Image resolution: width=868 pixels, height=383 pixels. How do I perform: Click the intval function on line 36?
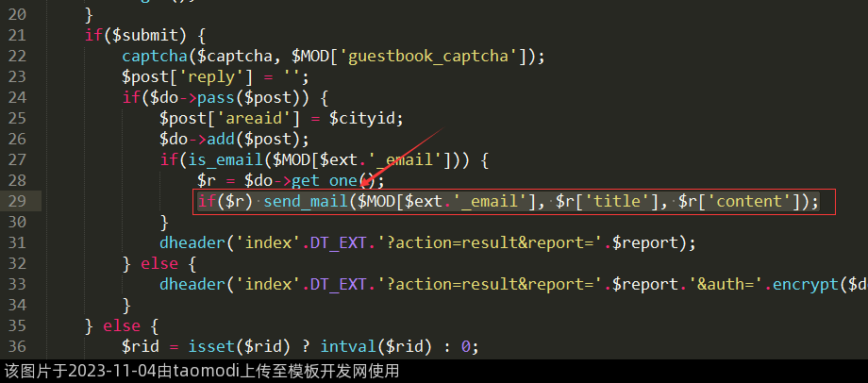tap(348, 346)
